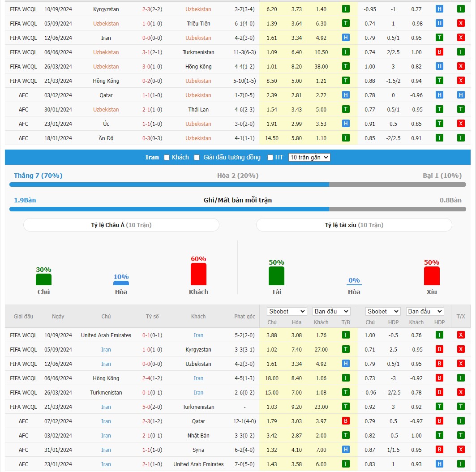This screenshot has height=472, width=476.
Task: Open Ban đầu dropdown above Khách and T/B columns
Action: coord(331,311)
